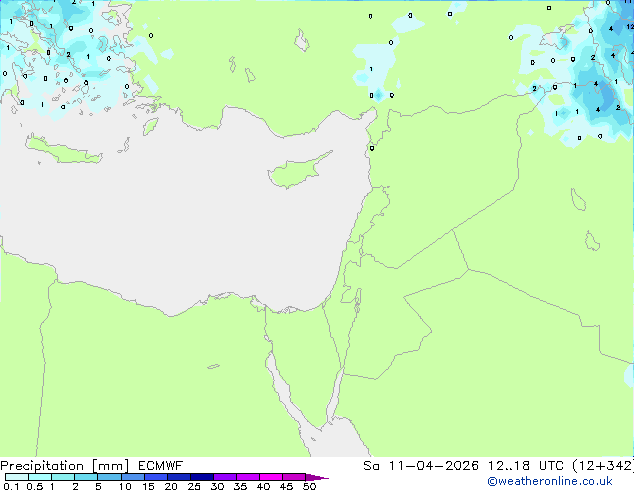The image size is (634, 490).
Task: Click the legend label "0.5"
Action: click(x=35, y=486)
